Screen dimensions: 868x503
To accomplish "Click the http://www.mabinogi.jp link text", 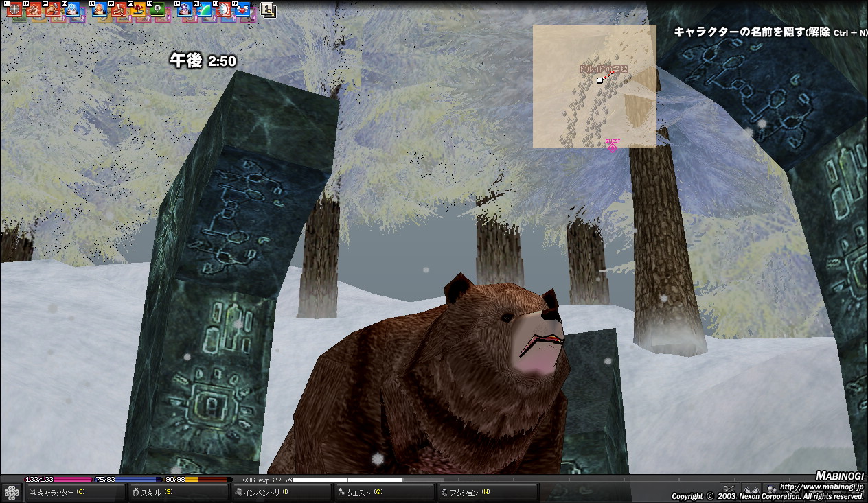I will pyautogui.click(x=821, y=487).
